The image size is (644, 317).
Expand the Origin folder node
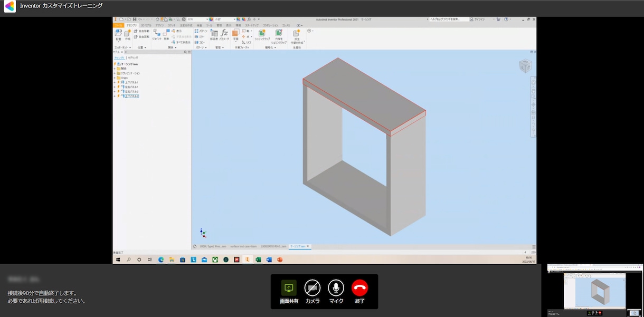[115, 78]
